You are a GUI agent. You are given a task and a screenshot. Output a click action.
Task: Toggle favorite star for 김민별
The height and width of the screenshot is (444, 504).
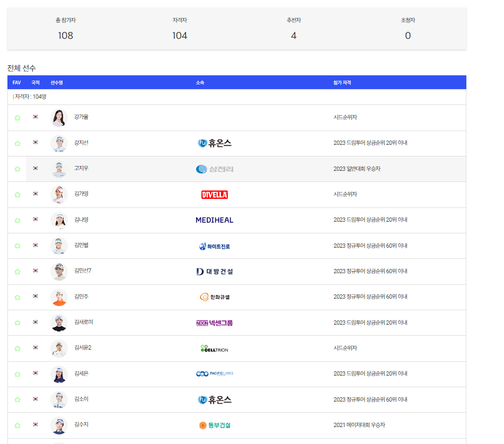[17, 246]
